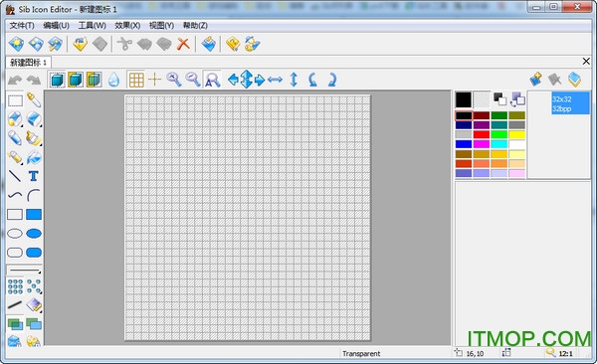Pick the bright green palette swatch

click(498, 134)
